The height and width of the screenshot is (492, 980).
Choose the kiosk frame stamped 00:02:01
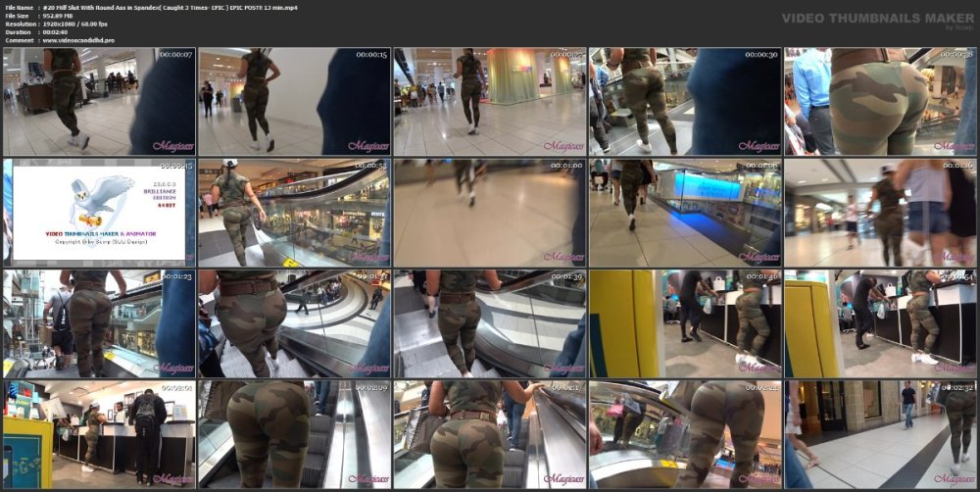(x=99, y=434)
